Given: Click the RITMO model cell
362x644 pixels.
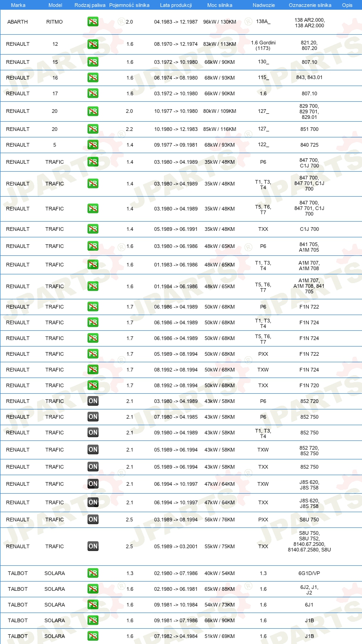Looking at the screenshot, I should click(x=55, y=22).
